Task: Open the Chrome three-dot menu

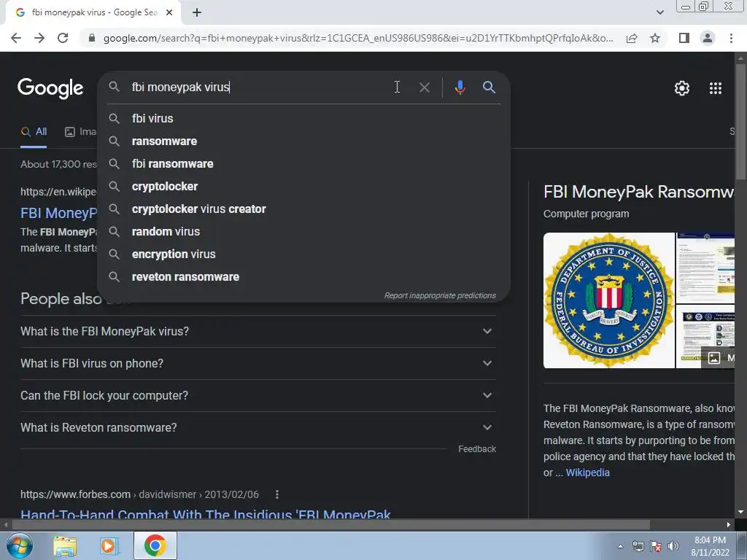Action: [x=731, y=38]
